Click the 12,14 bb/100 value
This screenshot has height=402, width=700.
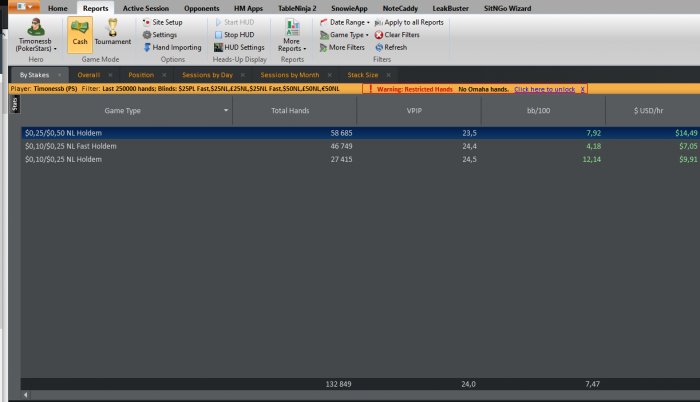point(592,159)
